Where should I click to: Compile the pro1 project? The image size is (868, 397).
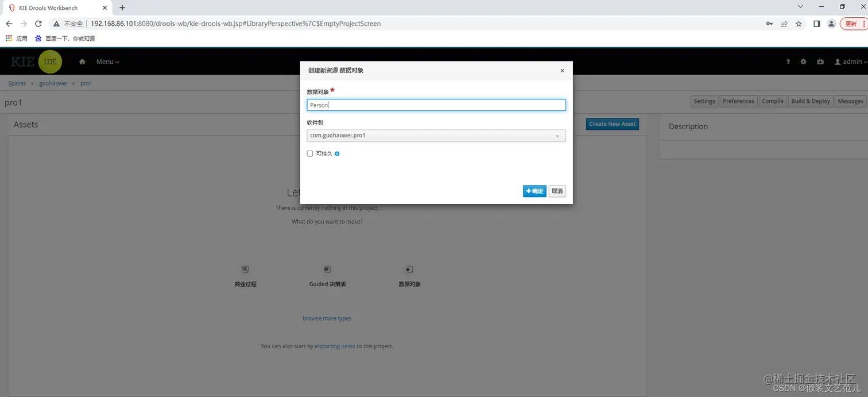click(773, 101)
